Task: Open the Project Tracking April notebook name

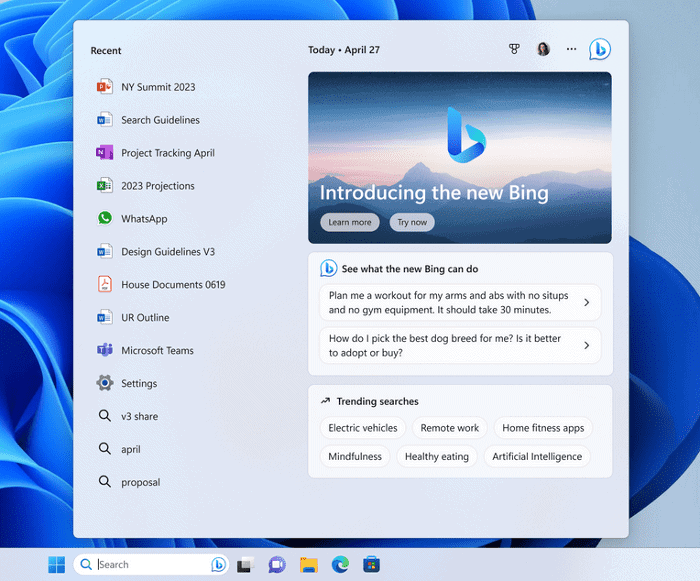Action: [168, 153]
